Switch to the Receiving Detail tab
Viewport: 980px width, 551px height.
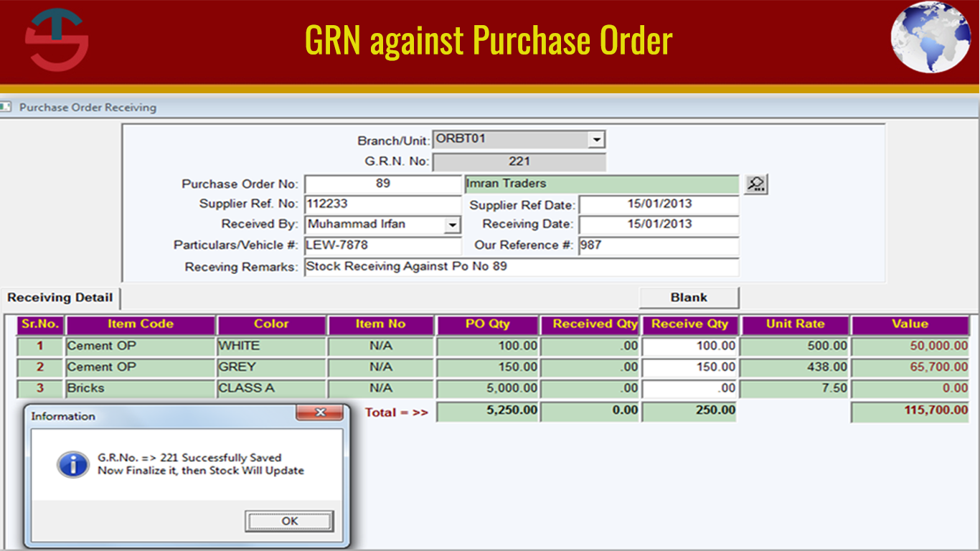tap(60, 298)
